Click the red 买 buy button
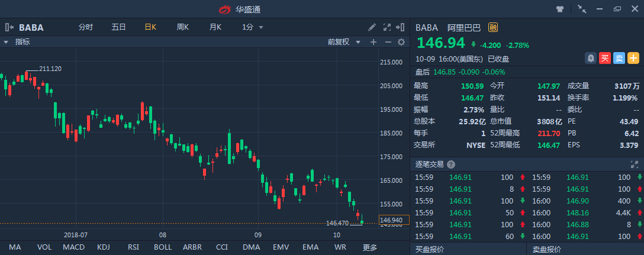Viewport: 644px width, 255px height. pyautogui.click(x=604, y=59)
